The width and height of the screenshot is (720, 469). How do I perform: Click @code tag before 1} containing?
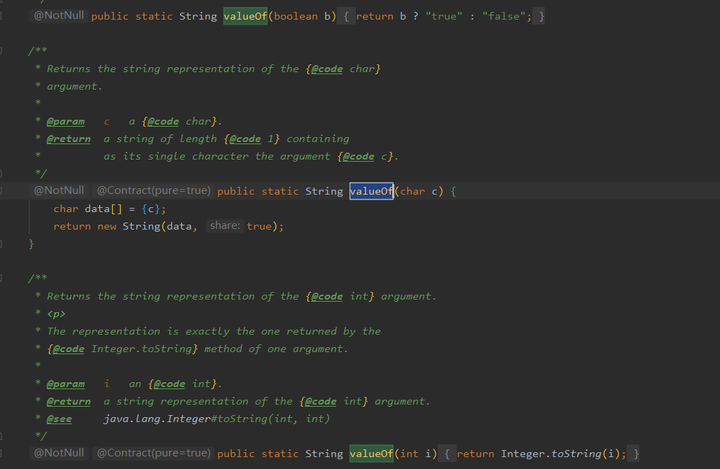pos(245,139)
